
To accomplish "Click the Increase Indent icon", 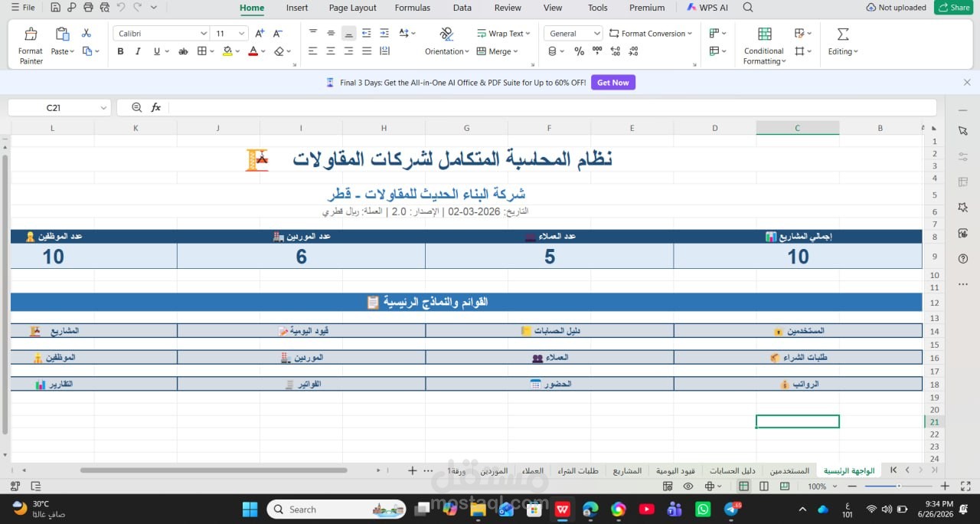I will tap(384, 33).
